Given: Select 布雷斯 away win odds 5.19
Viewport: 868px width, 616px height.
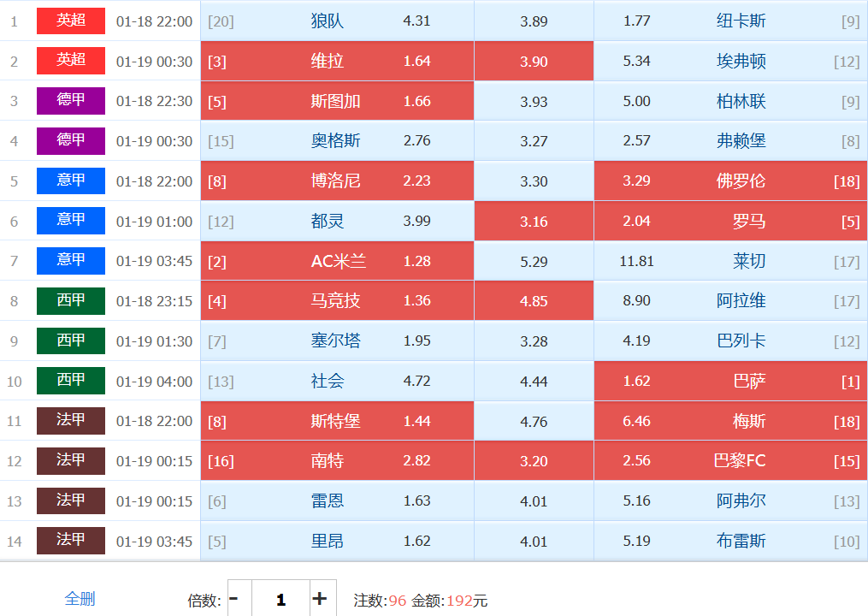Looking at the screenshot, I should click(x=730, y=541).
